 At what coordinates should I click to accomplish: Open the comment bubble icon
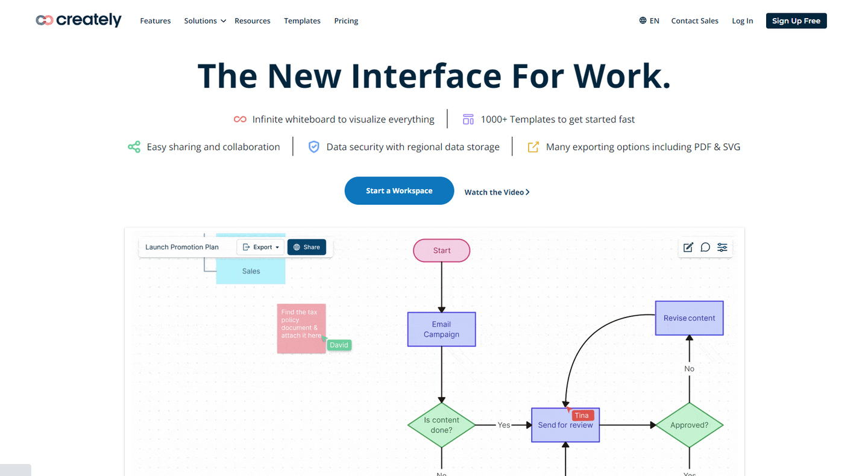point(705,247)
